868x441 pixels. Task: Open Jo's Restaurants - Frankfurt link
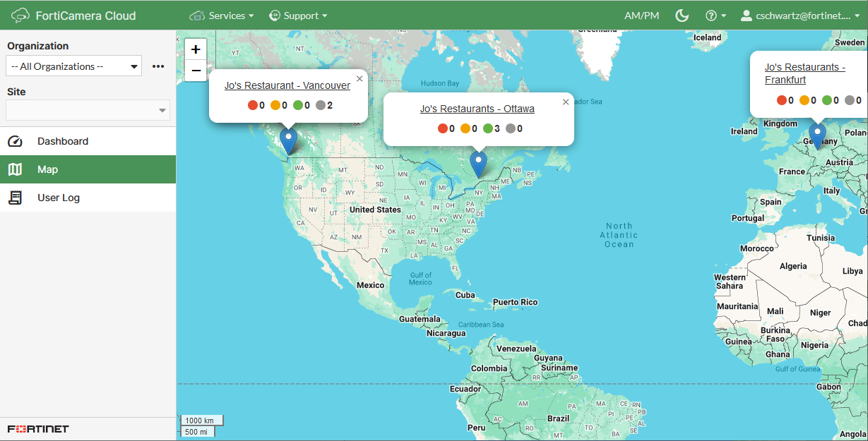[805, 73]
